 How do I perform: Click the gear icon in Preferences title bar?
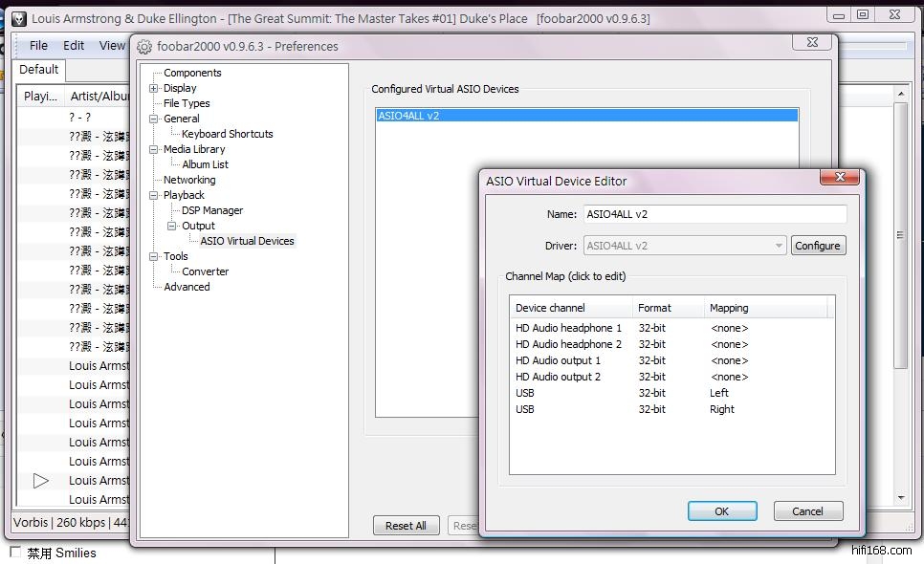pyautogui.click(x=144, y=47)
